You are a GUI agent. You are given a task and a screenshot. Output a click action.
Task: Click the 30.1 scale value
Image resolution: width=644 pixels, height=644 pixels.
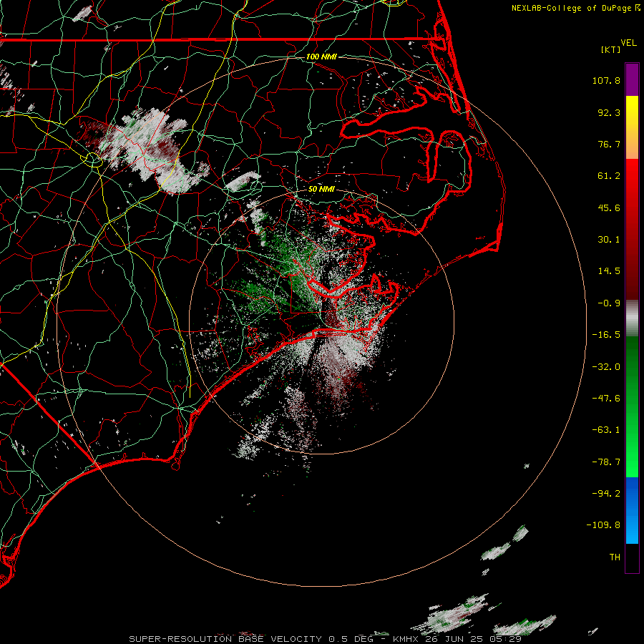[x=609, y=240]
